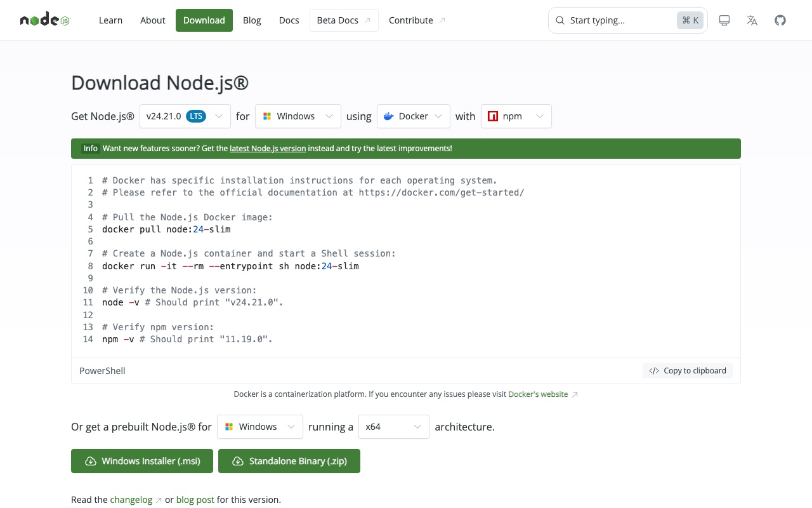
Task: Open the Beta Docs nav item
Action: [x=344, y=20]
